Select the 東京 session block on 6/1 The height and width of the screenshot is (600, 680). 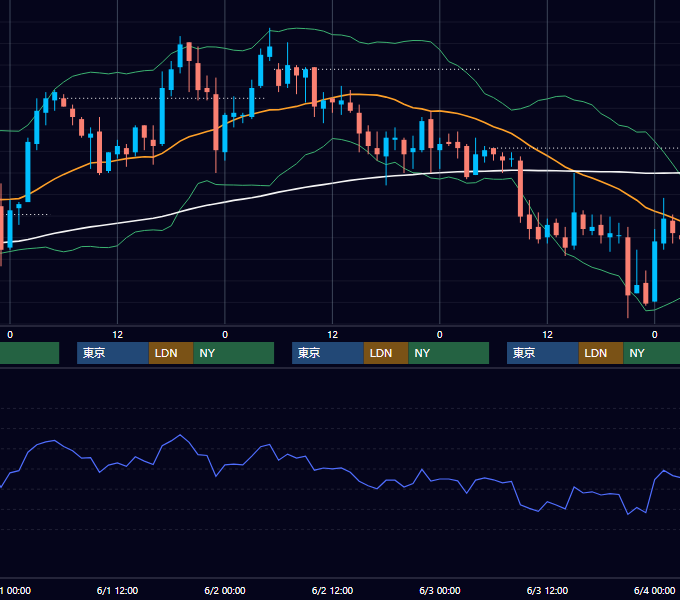113,353
